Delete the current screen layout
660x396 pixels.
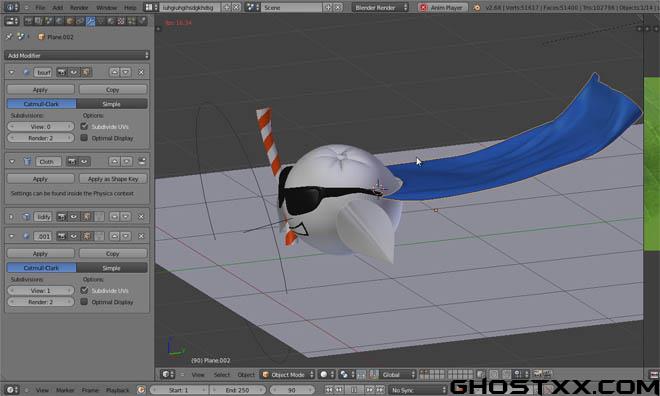(236, 7)
